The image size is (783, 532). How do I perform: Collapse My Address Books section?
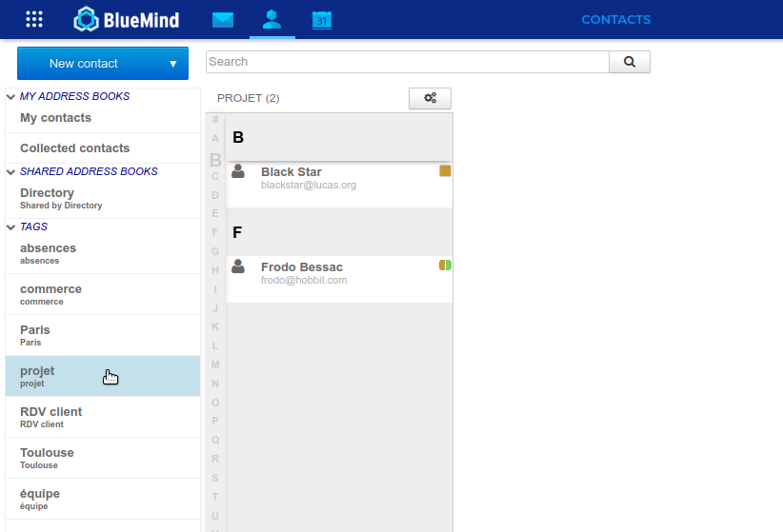11,97
